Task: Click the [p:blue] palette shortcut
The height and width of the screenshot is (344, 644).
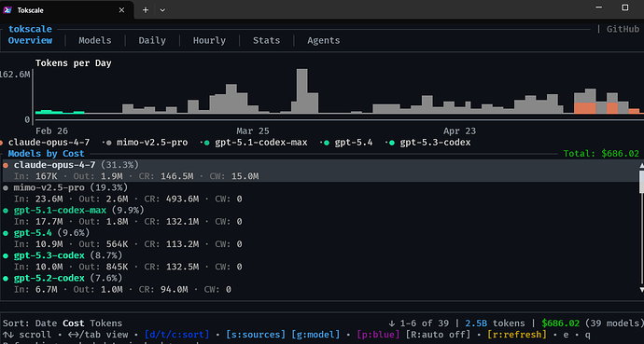Action: [378, 335]
